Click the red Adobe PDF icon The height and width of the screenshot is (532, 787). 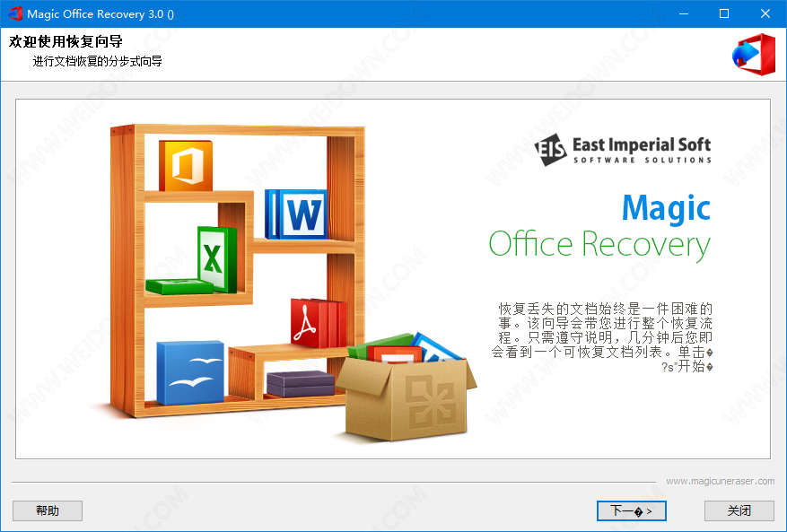[x=319, y=323]
